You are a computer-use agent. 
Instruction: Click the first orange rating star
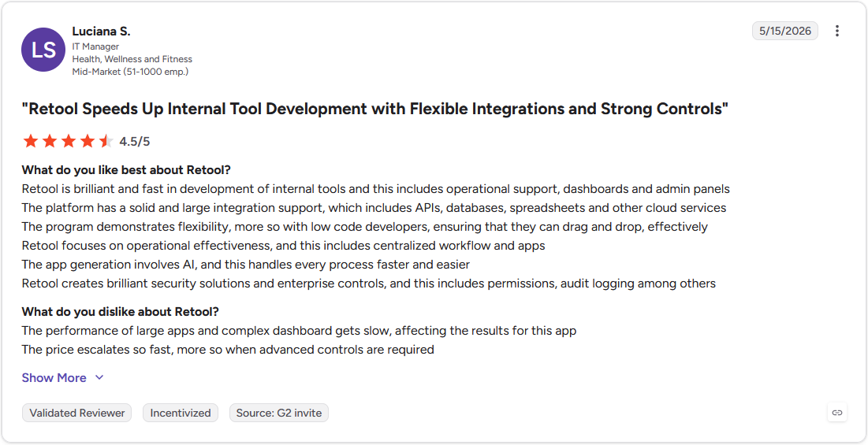[x=31, y=142]
